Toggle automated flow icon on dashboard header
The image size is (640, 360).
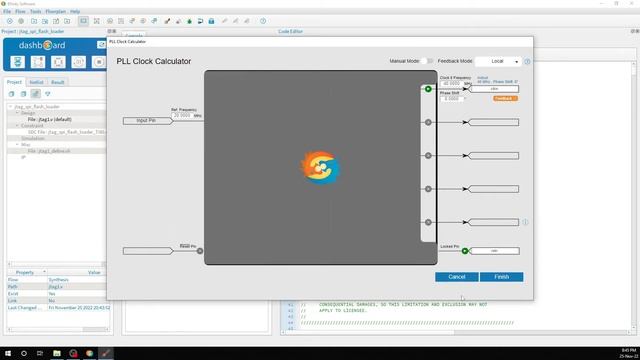tap(101, 44)
